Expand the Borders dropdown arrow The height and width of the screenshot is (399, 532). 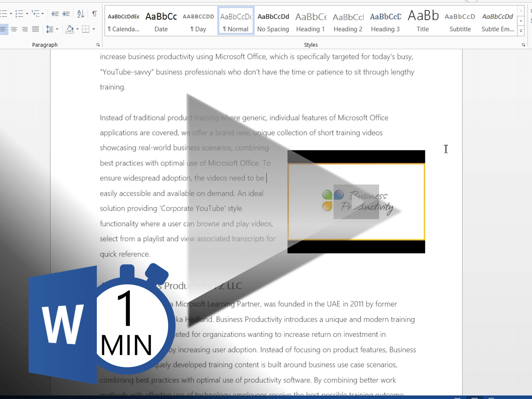tap(94, 29)
